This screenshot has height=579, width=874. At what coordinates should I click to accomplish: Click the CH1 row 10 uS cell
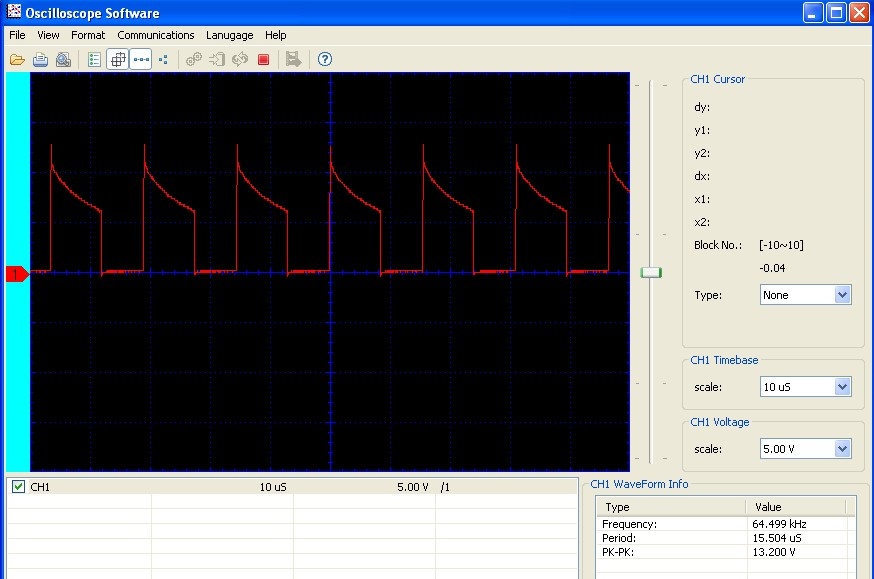point(273,487)
